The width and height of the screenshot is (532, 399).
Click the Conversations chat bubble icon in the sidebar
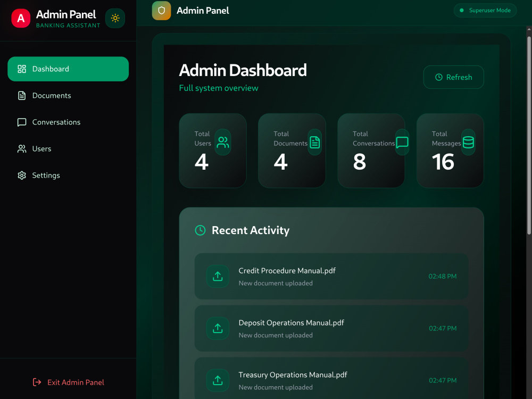click(x=22, y=122)
